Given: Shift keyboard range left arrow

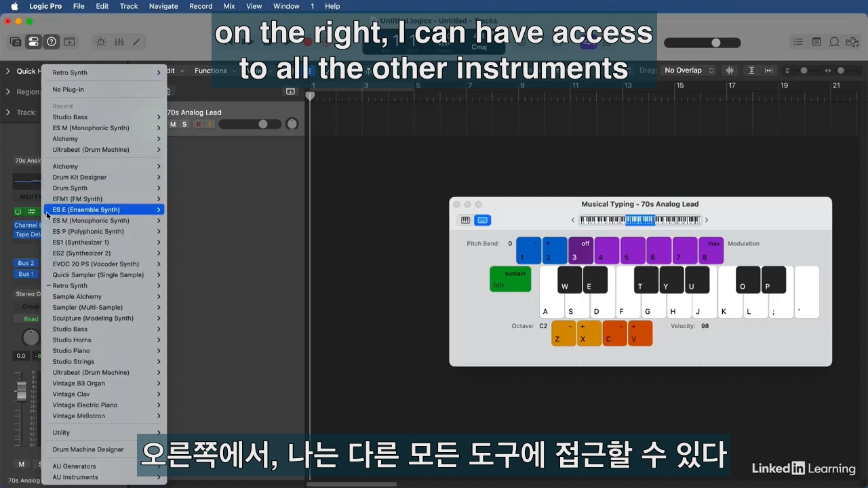Looking at the screenshot, I should click(x=573, y=220).
